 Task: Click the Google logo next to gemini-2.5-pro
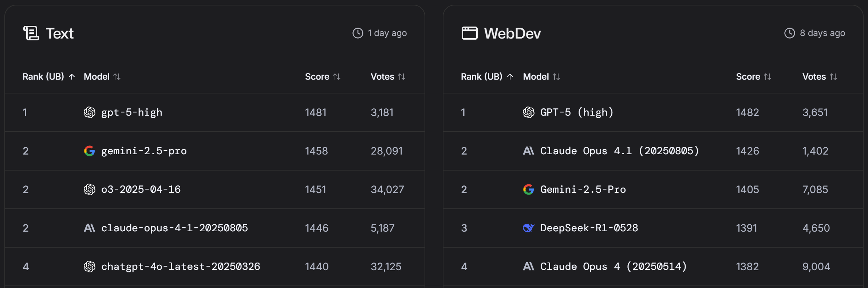pyautogui.click(x=90, y=151)
